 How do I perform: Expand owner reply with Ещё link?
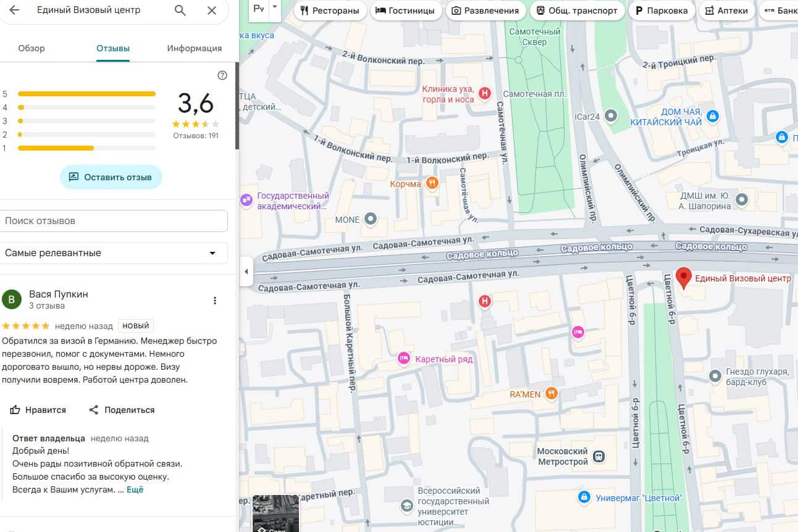click(135, 489)
